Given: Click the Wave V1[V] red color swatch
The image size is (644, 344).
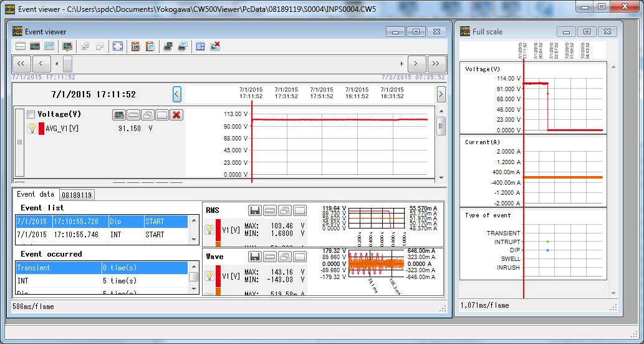Looking at the screenshot, I should tap(218, 276).
